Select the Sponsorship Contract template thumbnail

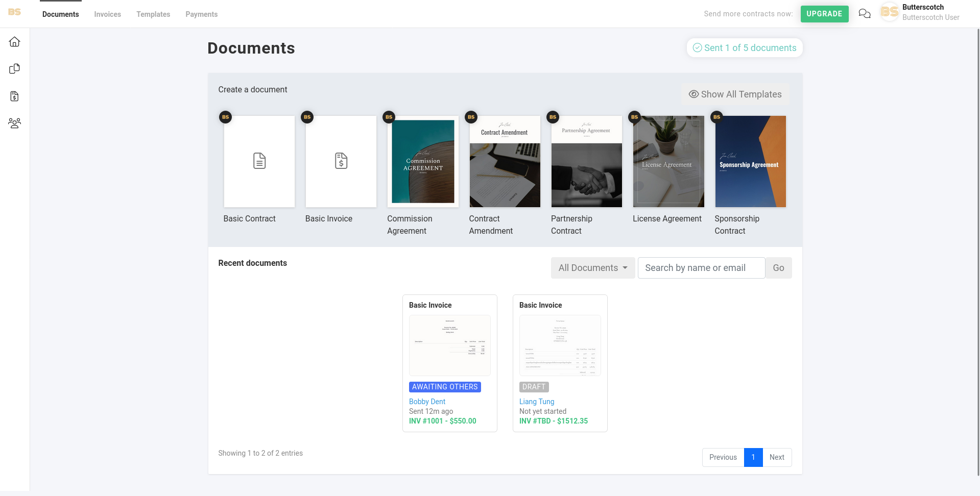751,161
